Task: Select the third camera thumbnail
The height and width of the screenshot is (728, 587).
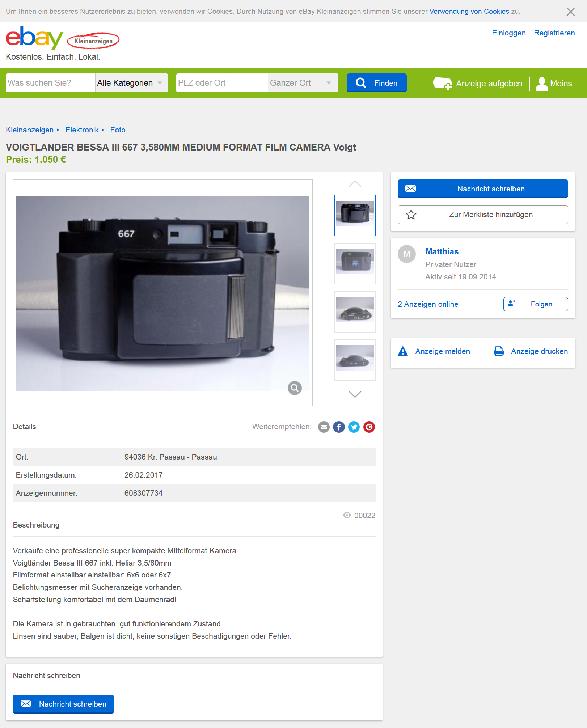Action: pos(355,312)
